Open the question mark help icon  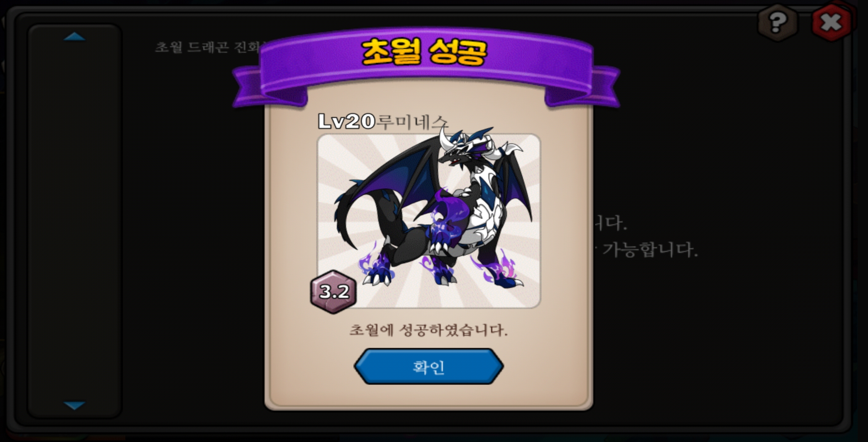[x=777, y=23]
